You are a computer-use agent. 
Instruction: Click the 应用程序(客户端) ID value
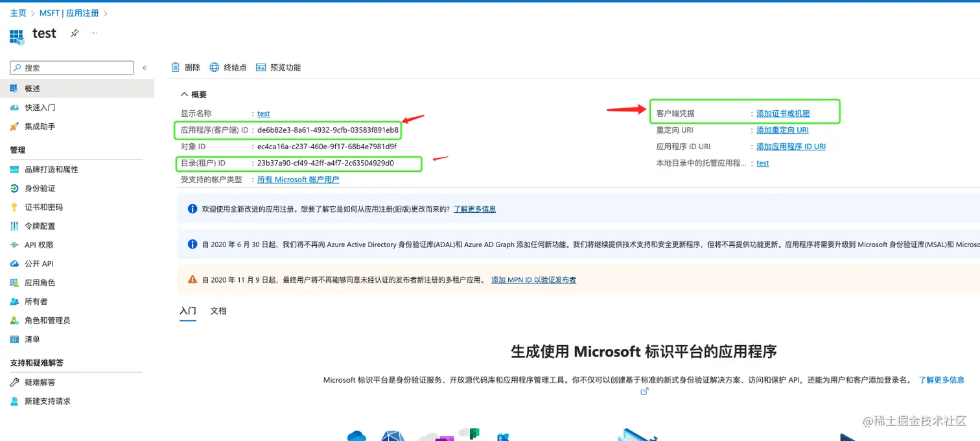pyautogui.click(x=328, y=130)
